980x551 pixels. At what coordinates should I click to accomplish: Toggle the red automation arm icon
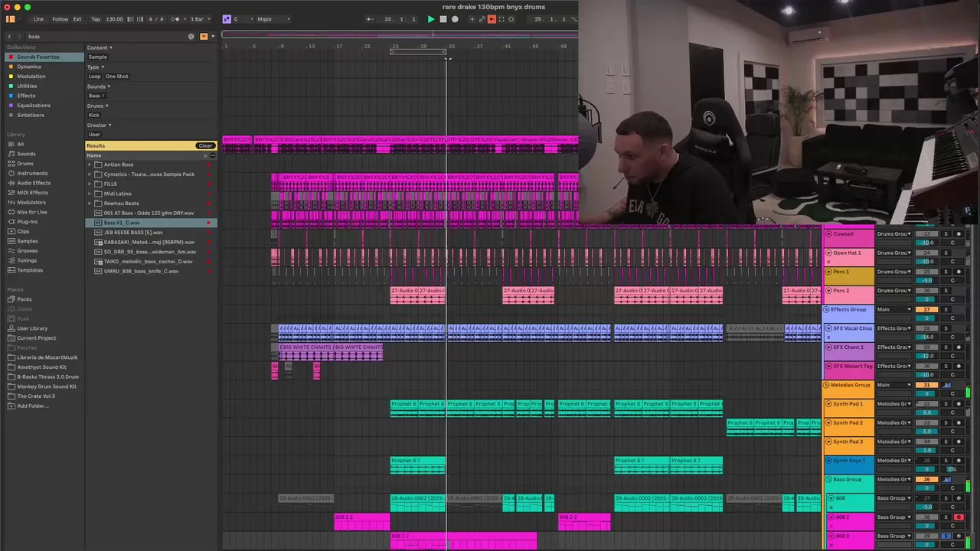click(492, 19)
